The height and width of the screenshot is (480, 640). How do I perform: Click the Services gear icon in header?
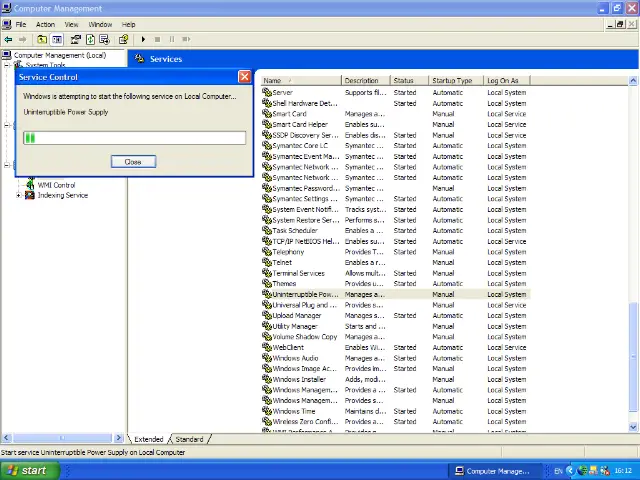point(140,59)
